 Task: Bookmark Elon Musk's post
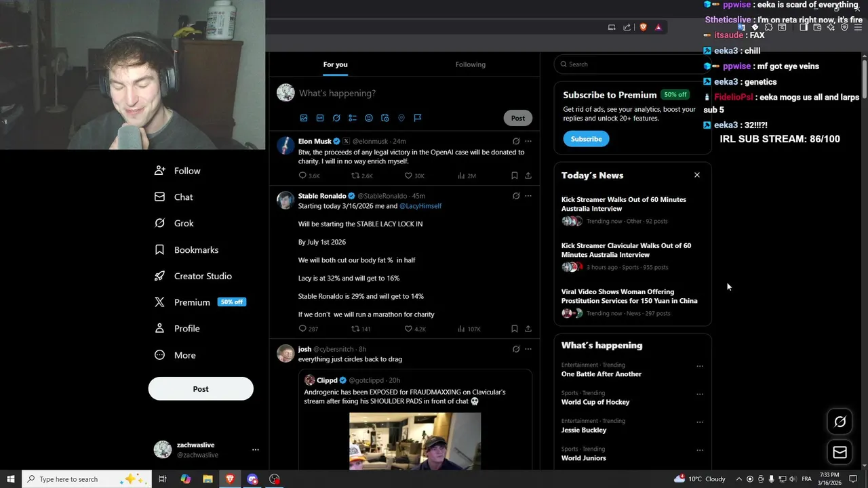click(x=515, y=176)
